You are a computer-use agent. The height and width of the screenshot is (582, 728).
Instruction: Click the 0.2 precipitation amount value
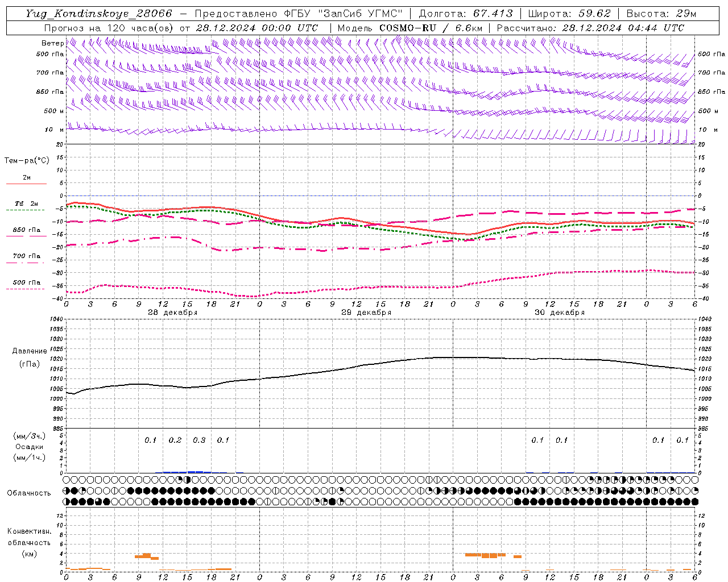point(175,440)
